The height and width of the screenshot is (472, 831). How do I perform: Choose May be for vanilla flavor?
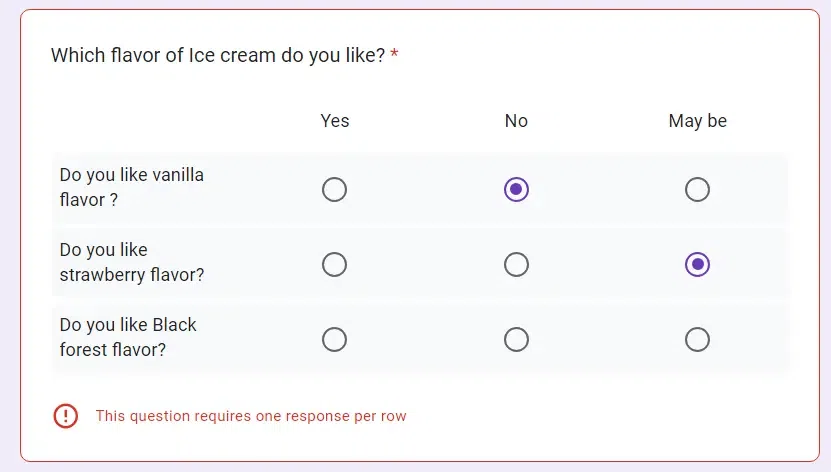[697, 189]
